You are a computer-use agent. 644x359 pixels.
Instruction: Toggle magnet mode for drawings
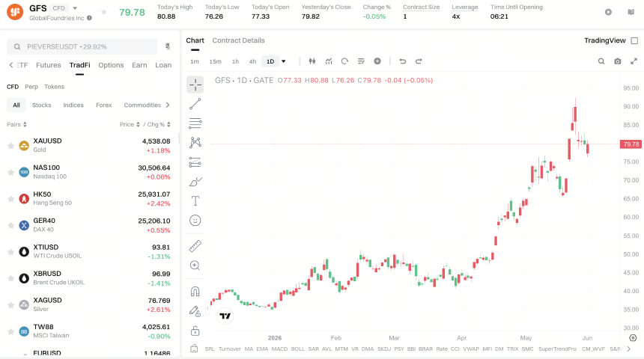pos(195,291)
